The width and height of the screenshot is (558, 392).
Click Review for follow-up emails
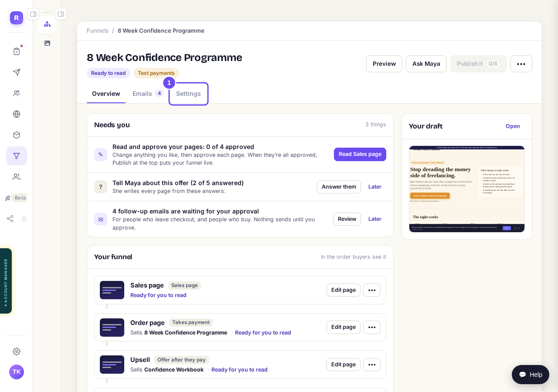347,219
